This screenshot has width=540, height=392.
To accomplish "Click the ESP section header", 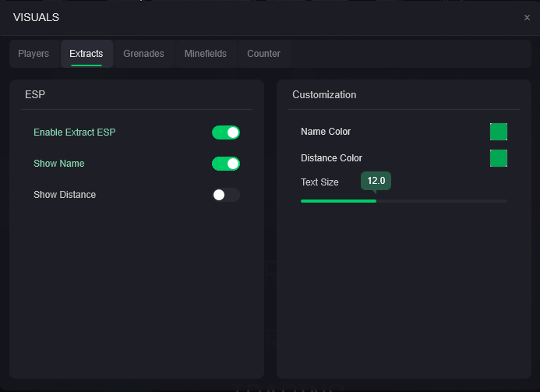I will 35,94.
